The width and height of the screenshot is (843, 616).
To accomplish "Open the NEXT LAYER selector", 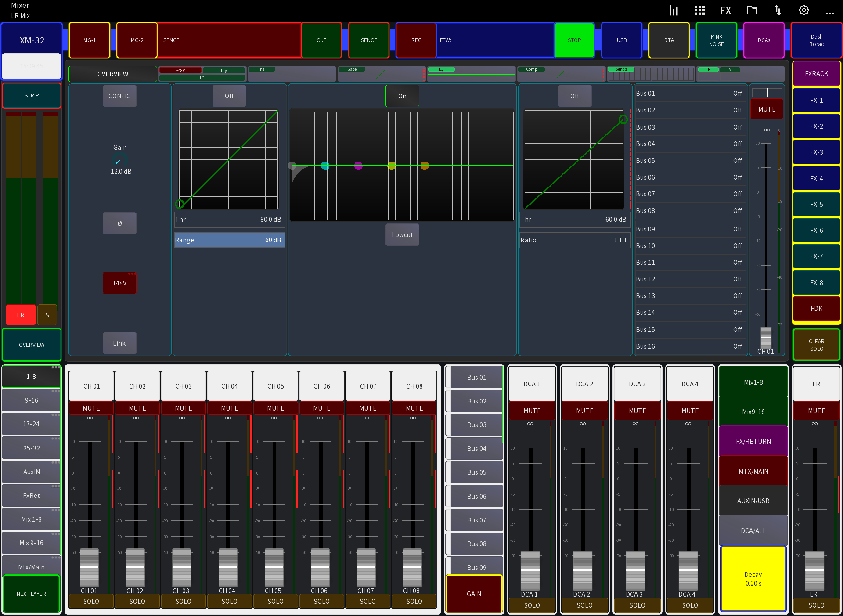I will tap(31, 594).
